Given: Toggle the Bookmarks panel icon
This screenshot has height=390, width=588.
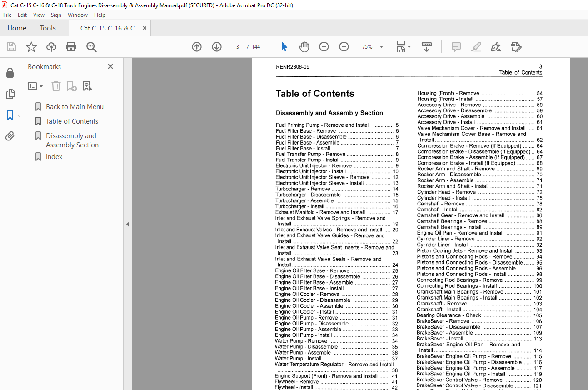Looking at the screenshot, I should tap(10, 115).
